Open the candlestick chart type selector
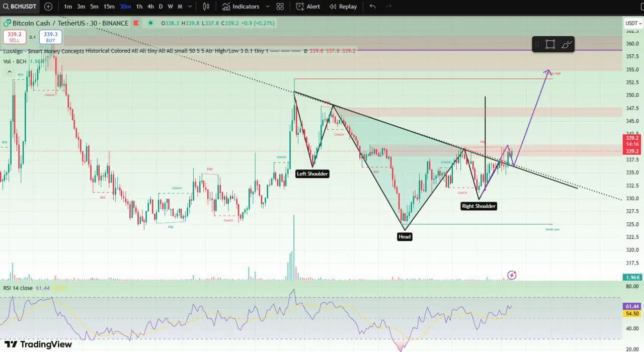644x352 pixels. point(206,7)
